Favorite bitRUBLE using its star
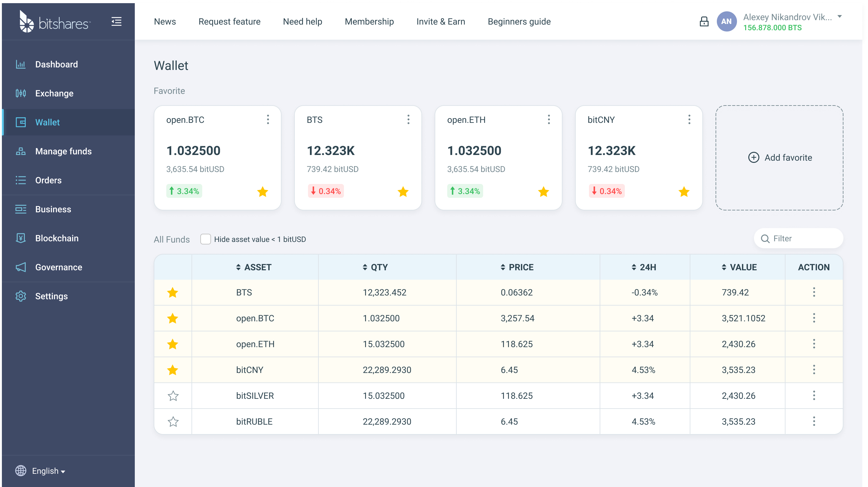This screenshot has height=487, width=868. (173, 421)
